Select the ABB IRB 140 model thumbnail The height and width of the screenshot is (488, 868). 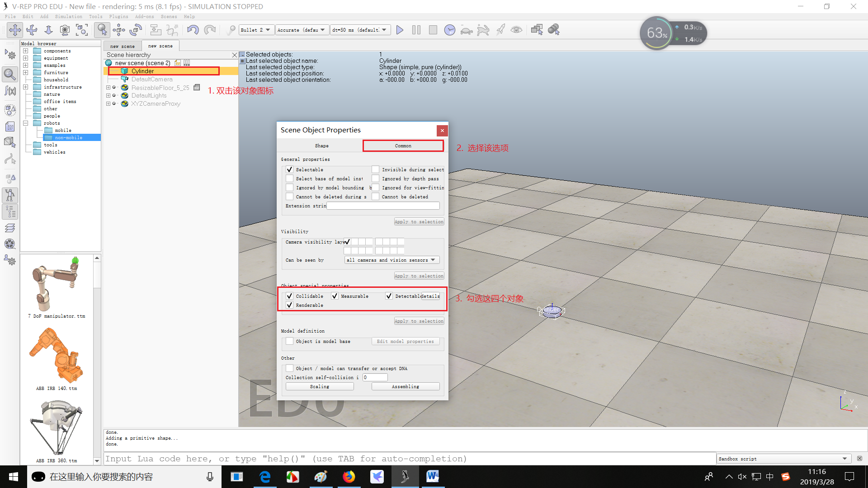pos(57,355)
